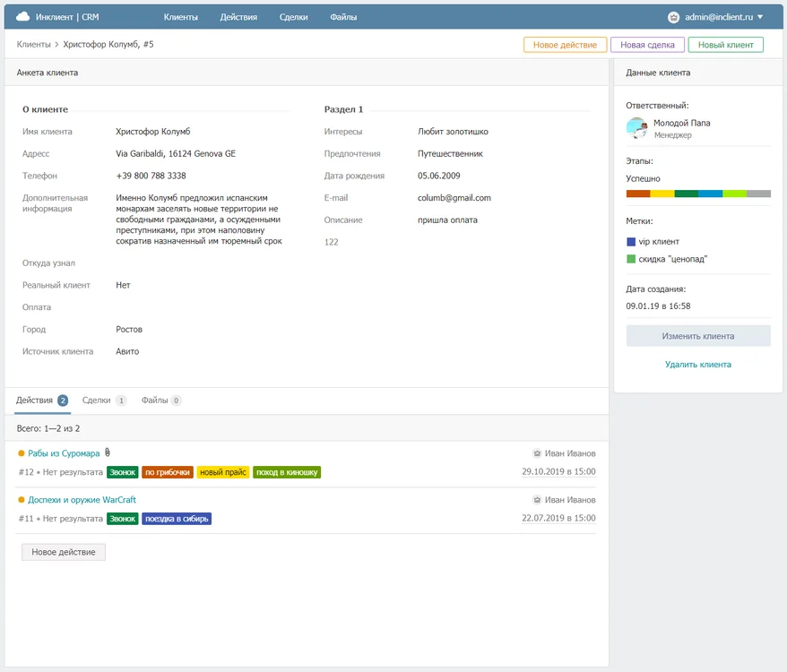787x672 pixels.
Task: Click the green square of the скидка "ценопад" label
Action: [x=631, y=259]
